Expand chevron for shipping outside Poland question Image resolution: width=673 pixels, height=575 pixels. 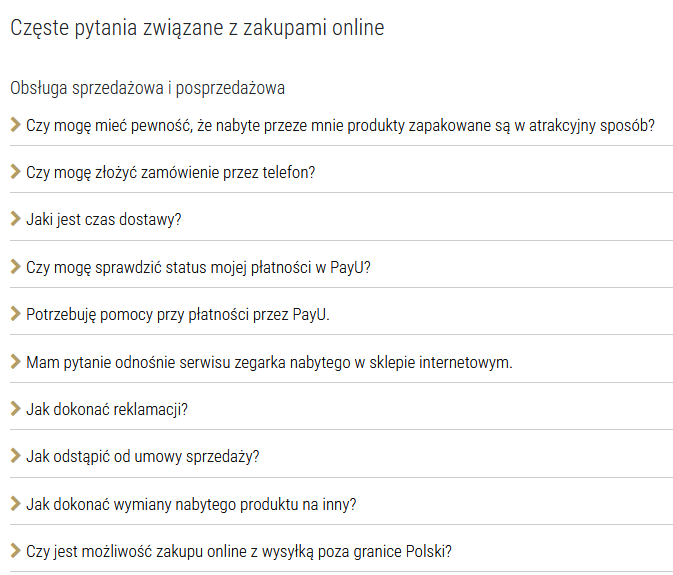tap(15, 551)
